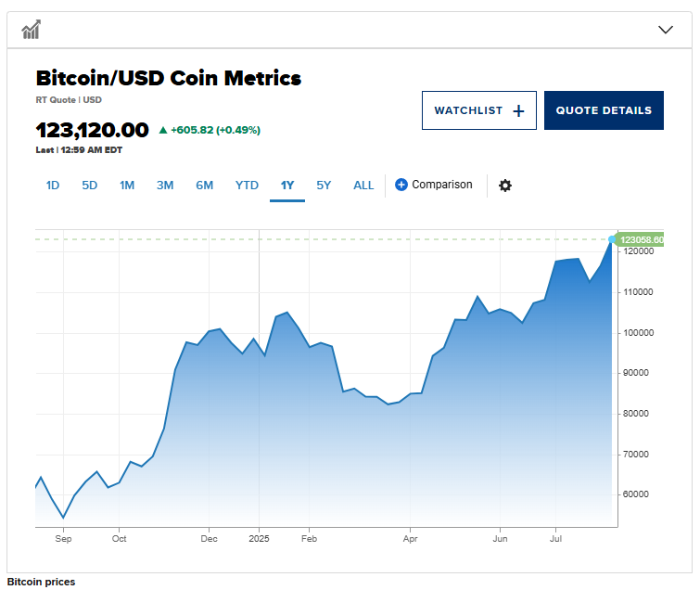The width and height of the screenshot is (700, 590).
Task: Click the 70000 price axis label
Action: pyautogui.click(x=636, y=455)
